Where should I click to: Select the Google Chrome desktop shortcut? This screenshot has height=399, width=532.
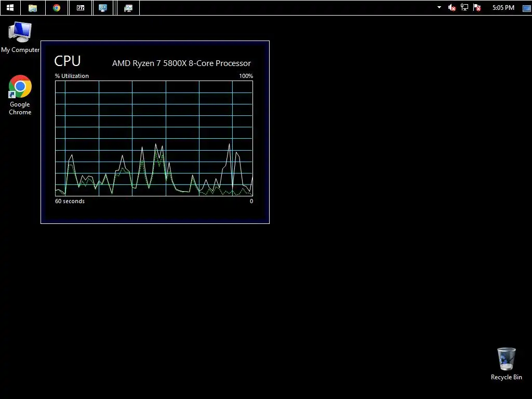pyautogui.click(x=20, y=95)
